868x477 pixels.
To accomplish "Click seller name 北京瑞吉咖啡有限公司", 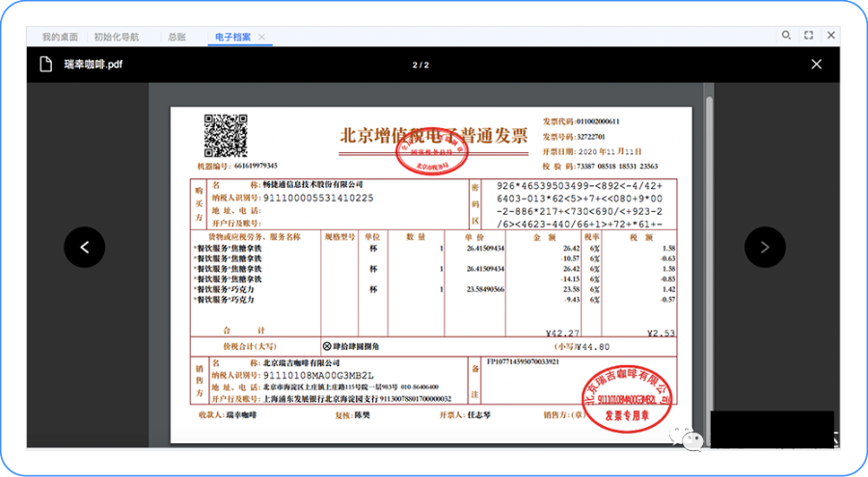I will 301,363.
